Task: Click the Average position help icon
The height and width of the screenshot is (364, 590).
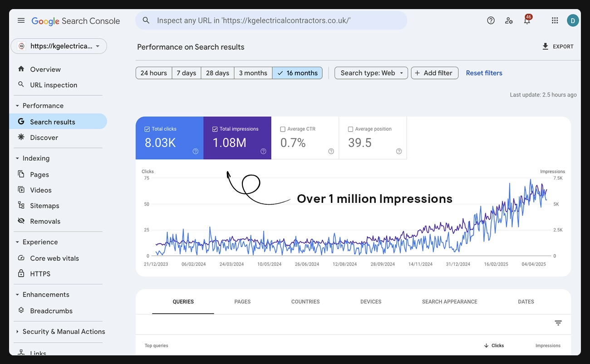Action: pos(399,152)
